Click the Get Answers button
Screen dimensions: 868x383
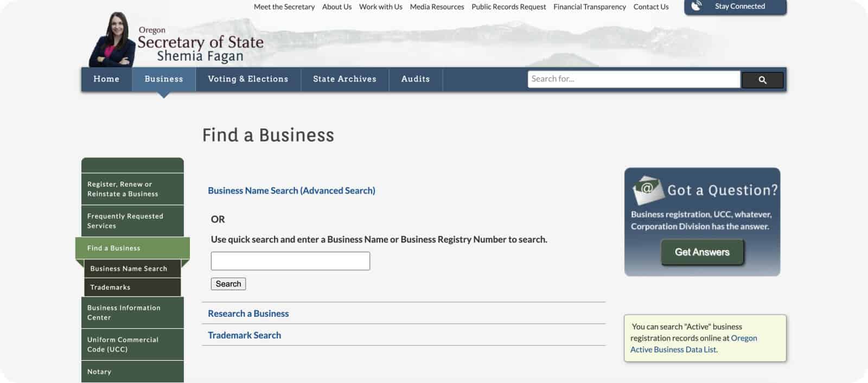pyautogui.click(x=702, y=252)
